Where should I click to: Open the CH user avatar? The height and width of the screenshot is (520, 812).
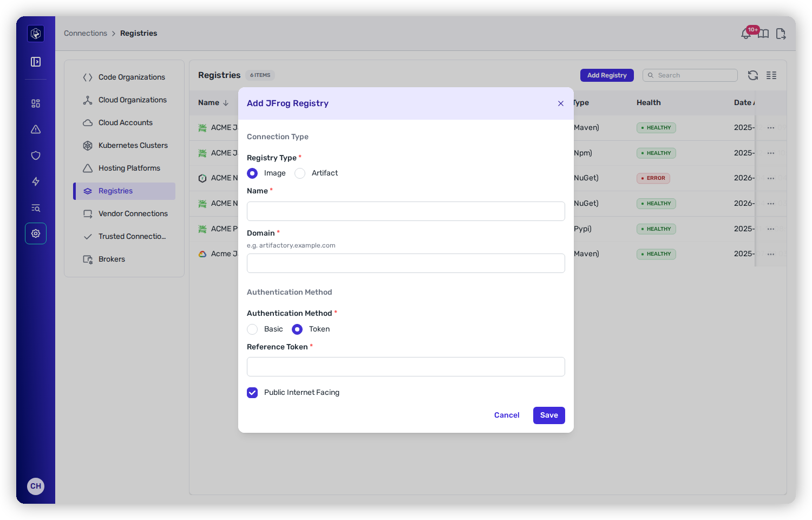pos(36,486)
